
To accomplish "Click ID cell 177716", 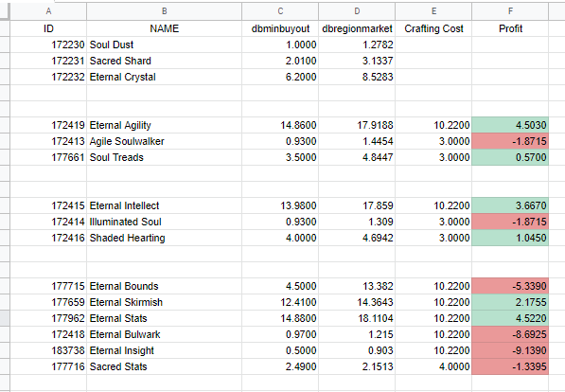I will tap(48, 366).
